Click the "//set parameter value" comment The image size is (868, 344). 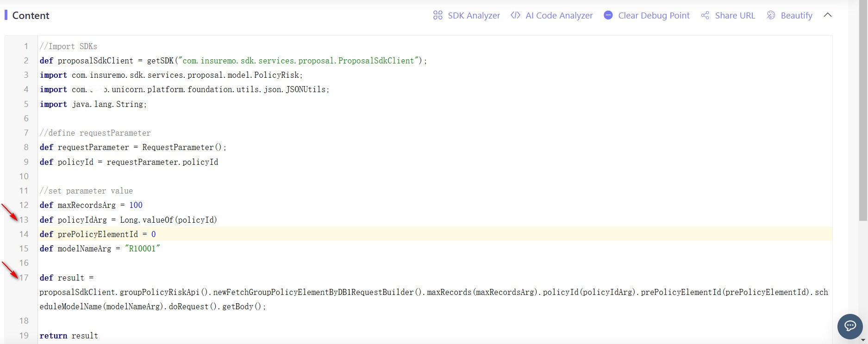pos(86,191)
